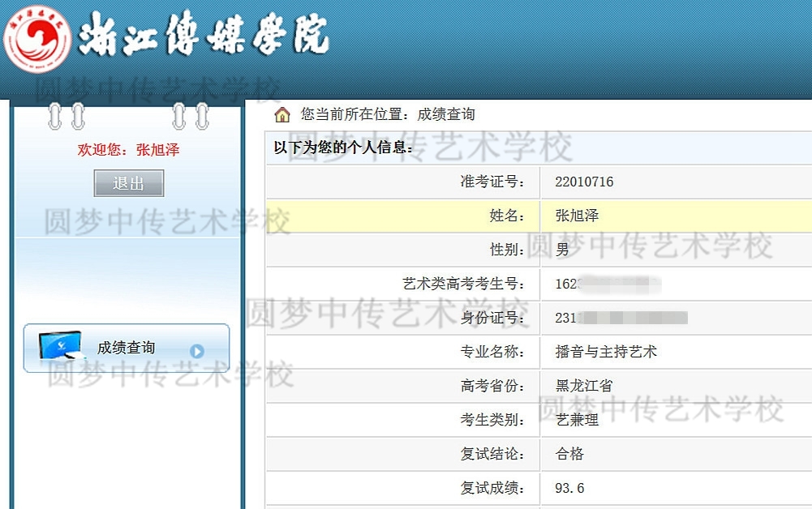Click the gender value 男
The image size is (812, 509).
562,250
